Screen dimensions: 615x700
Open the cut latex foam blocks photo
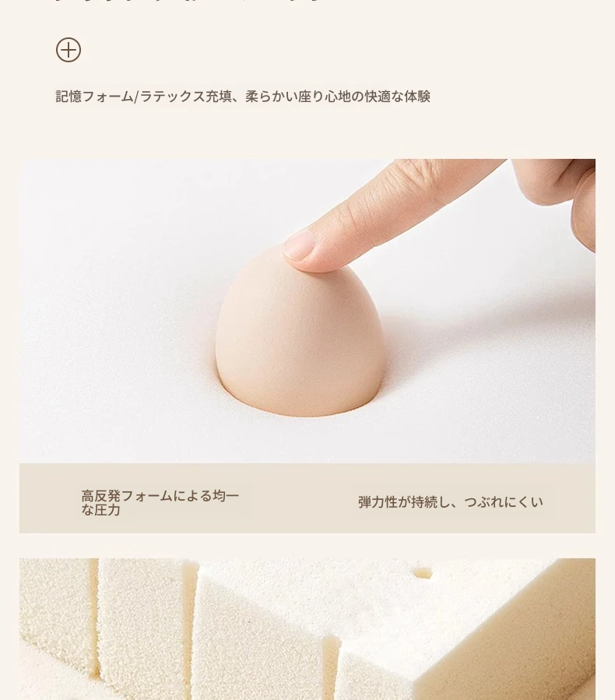point(307,629)
